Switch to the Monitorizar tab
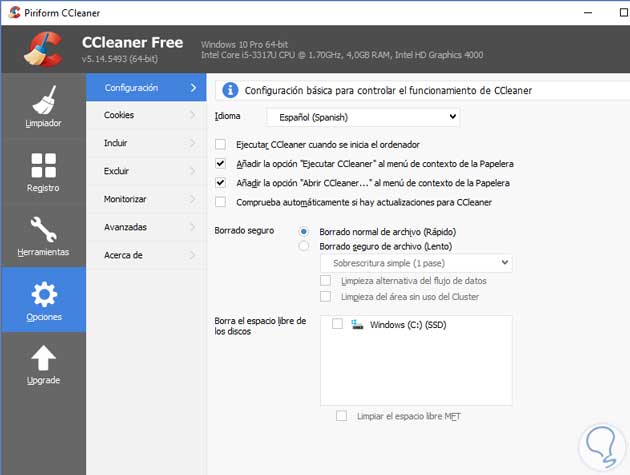This screenshot has width=630, height=475. (146, 199)
